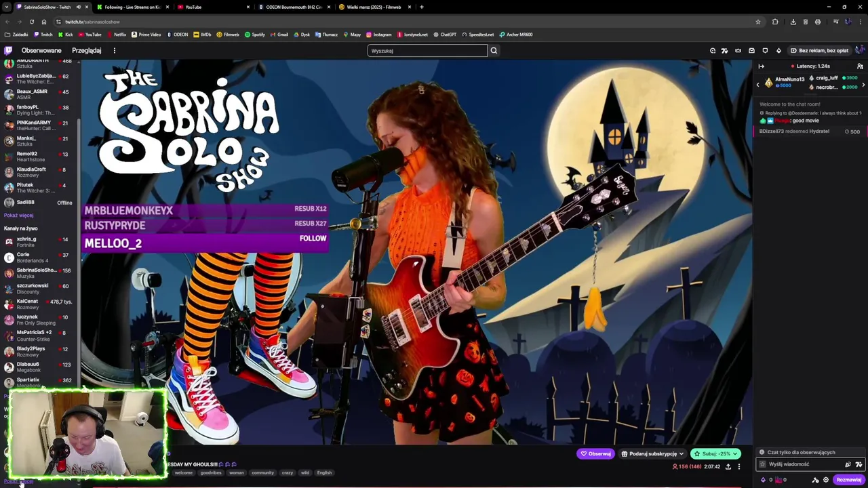Click AlmaNuno13 top gifter in leaderboard
The image size is (868, 488).
pyautogui.click(x=784, y=82)
